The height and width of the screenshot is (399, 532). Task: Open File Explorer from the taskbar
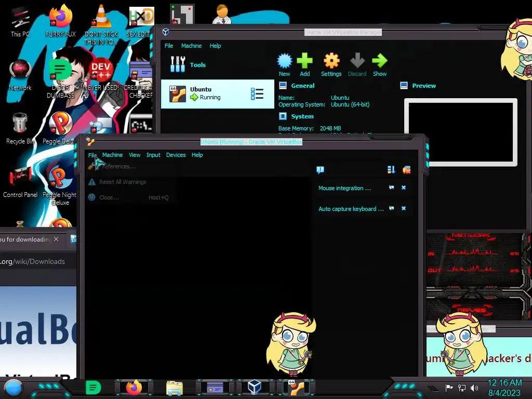[x=175, y=388]
